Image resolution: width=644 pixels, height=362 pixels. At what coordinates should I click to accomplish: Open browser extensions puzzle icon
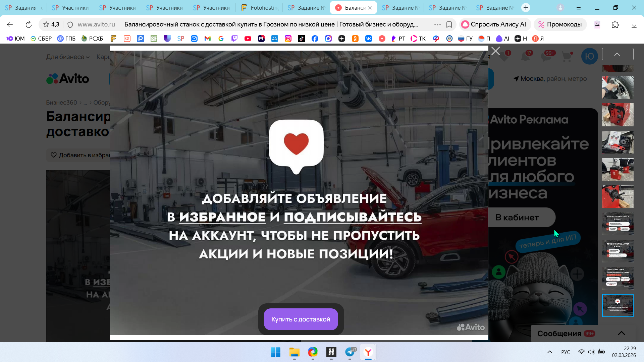(x=615, y=24)
